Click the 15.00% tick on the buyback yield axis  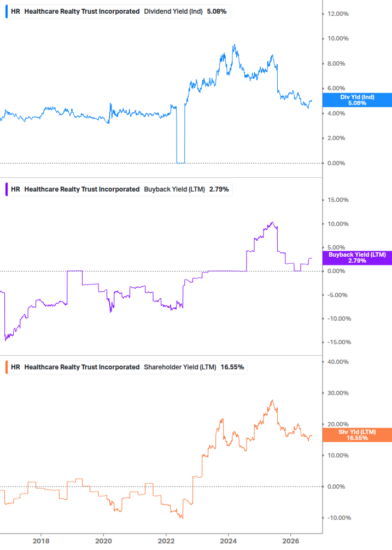click(338, 200)
